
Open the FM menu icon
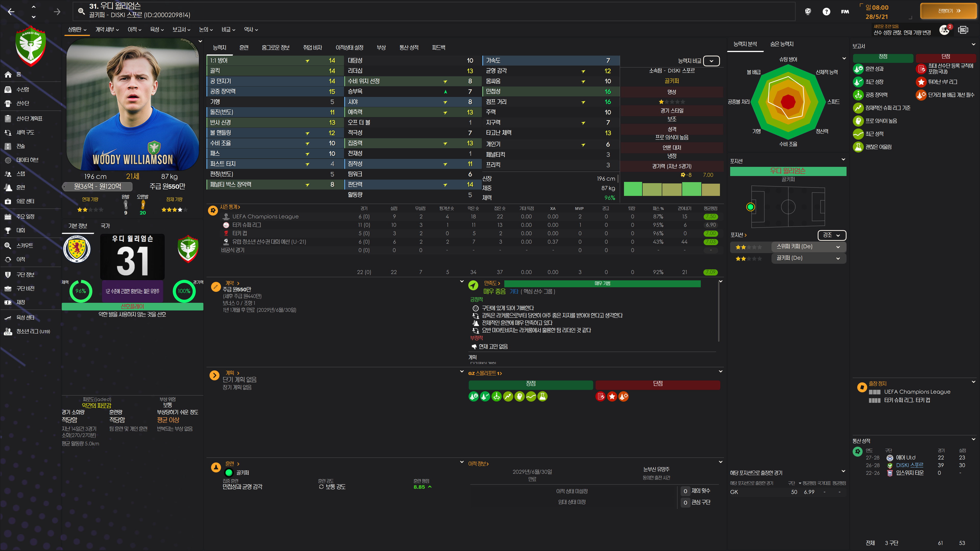tap(844, 11)
